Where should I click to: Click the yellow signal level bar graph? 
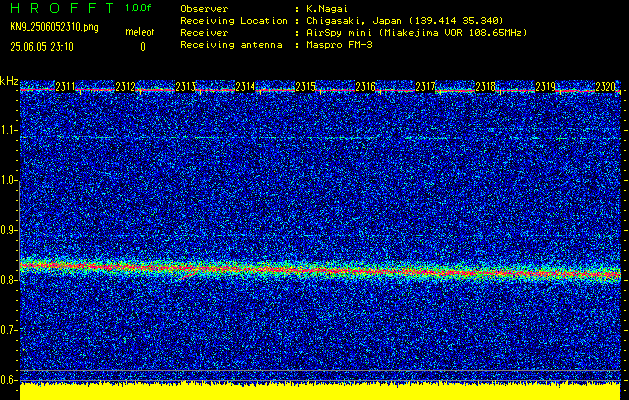[320, 391]
